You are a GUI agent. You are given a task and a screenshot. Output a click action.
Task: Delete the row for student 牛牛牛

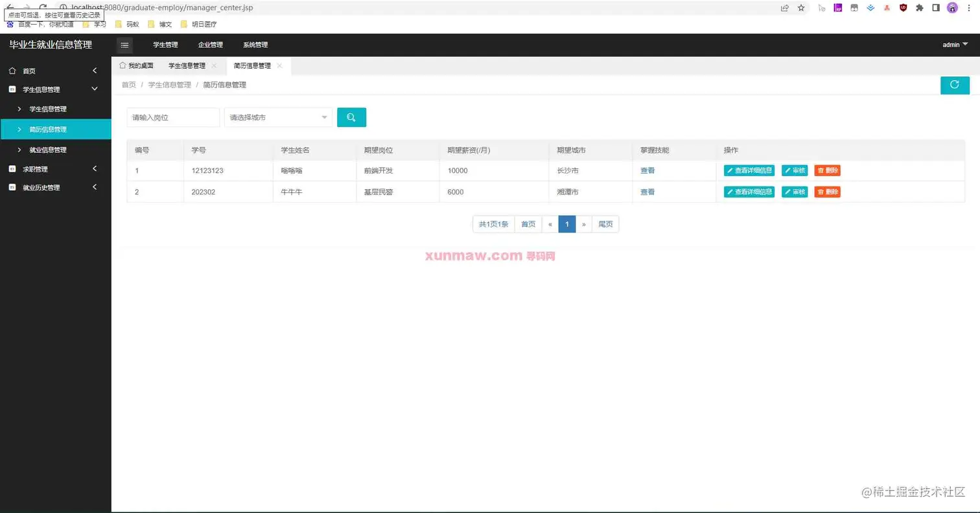(828, 192)
